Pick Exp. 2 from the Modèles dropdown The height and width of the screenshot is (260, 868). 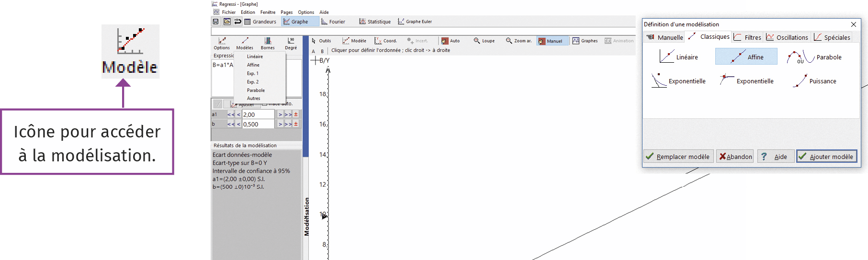coord(253,82)
